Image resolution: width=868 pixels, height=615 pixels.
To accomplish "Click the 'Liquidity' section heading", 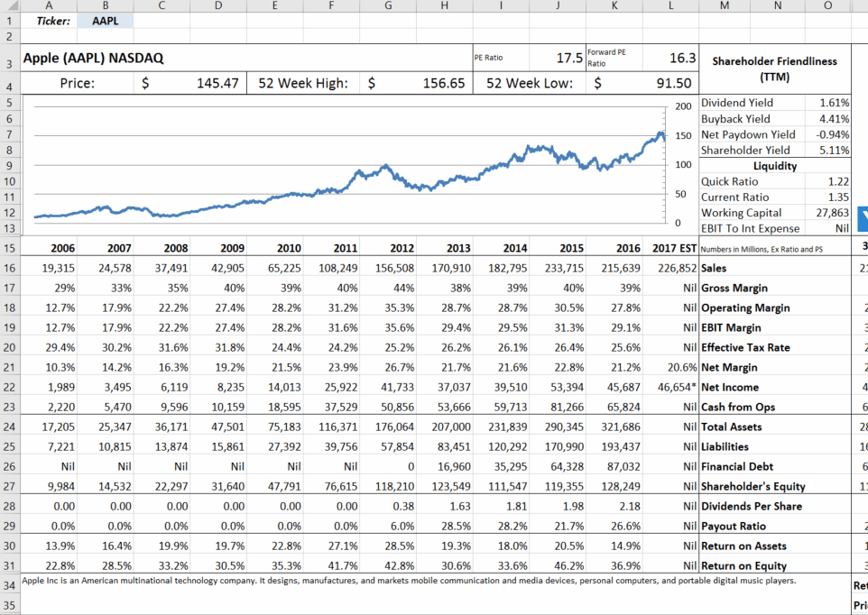I will [x=774, y=166].
